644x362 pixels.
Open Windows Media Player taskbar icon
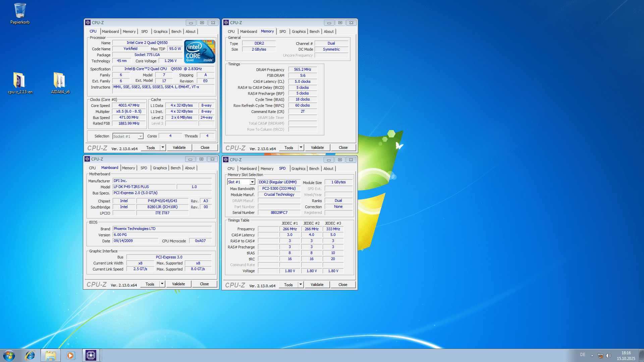click(71, 355)
